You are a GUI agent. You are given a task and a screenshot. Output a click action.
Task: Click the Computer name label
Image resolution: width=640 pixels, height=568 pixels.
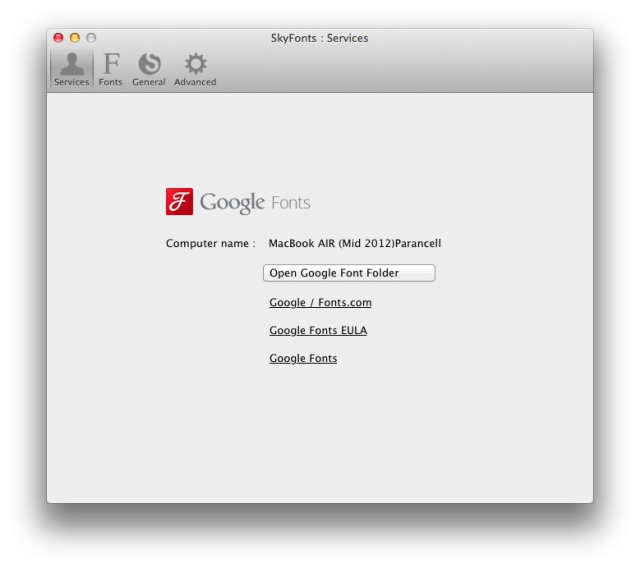(211, 243)
